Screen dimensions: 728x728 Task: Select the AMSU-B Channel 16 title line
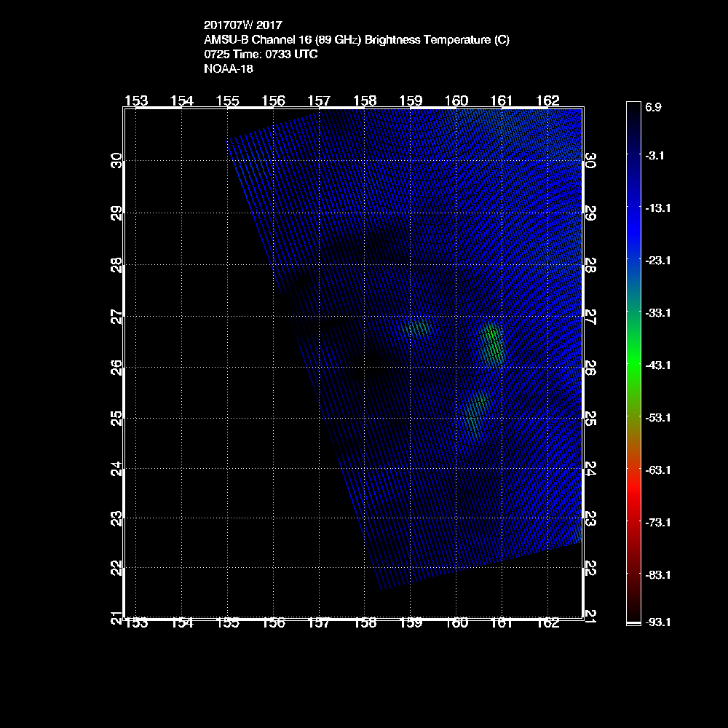point(357,40)
